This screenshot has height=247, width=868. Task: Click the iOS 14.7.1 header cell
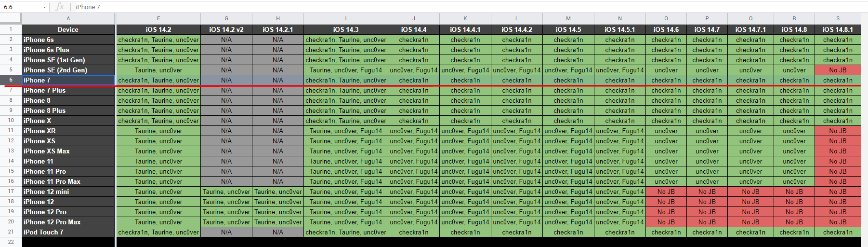point(750,29)
